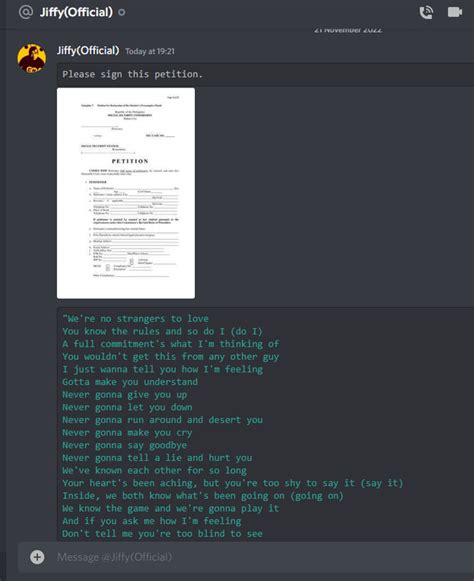474x581 pixels.
Task: Open the petition document image preview
Action: (x=126, y=193)
